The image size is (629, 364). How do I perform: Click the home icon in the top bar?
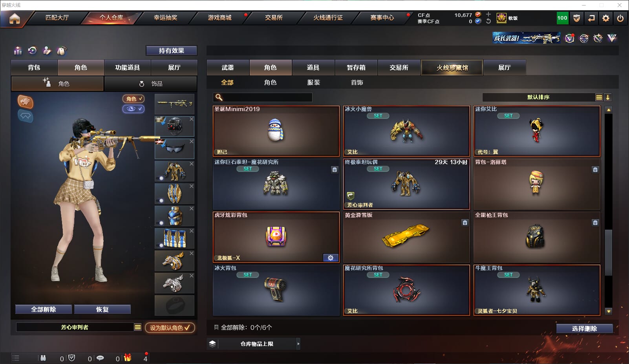[15, 18]
